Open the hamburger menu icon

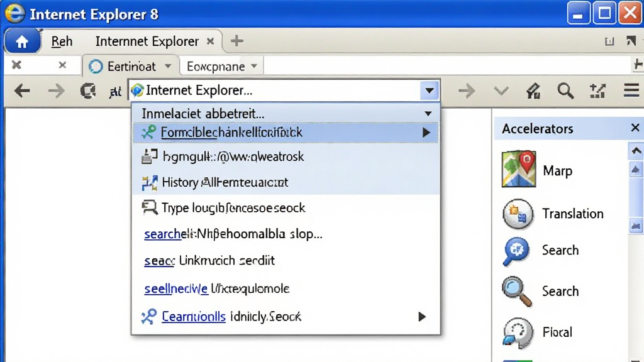tap(631, 90)
